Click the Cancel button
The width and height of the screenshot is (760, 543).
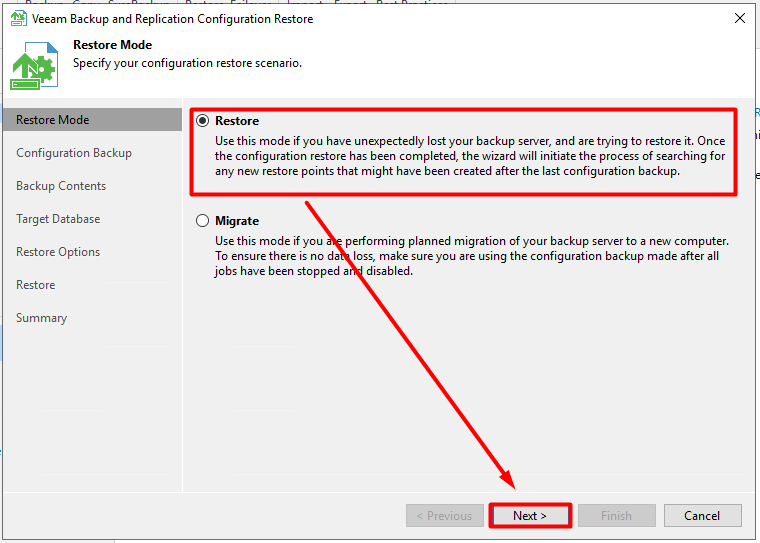(702, 515)
